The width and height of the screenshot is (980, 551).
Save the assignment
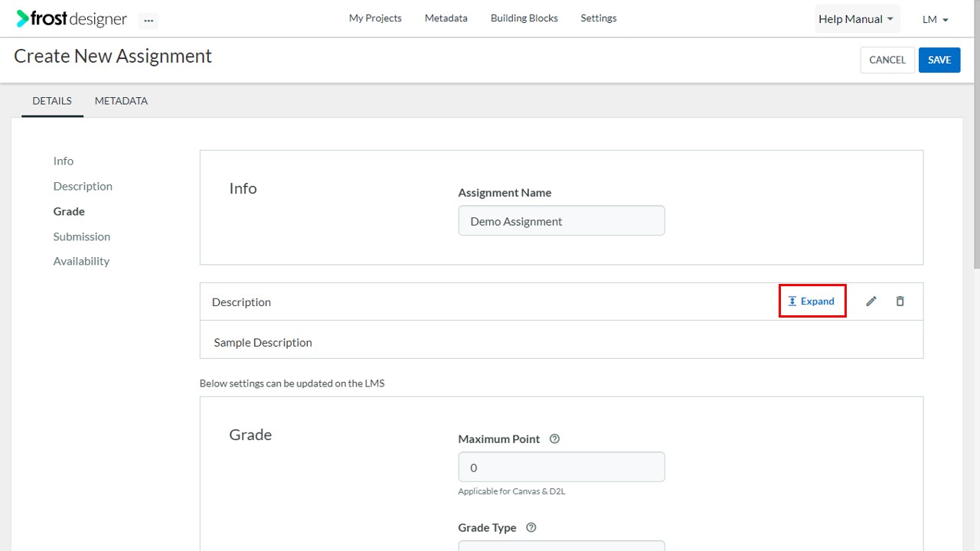(939, 60)
